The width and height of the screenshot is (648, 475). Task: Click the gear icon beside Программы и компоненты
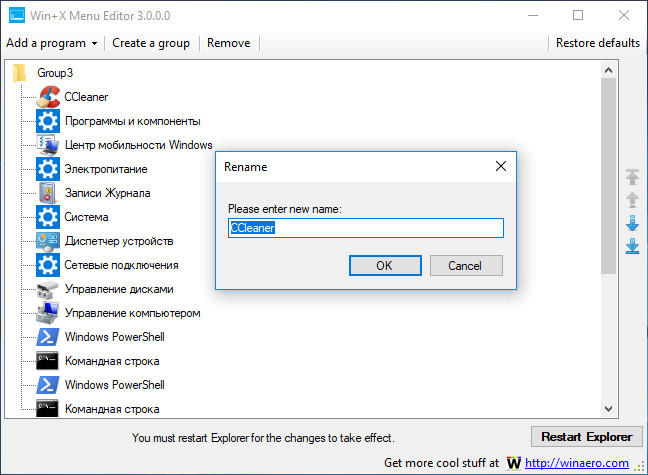click(48, 121)
